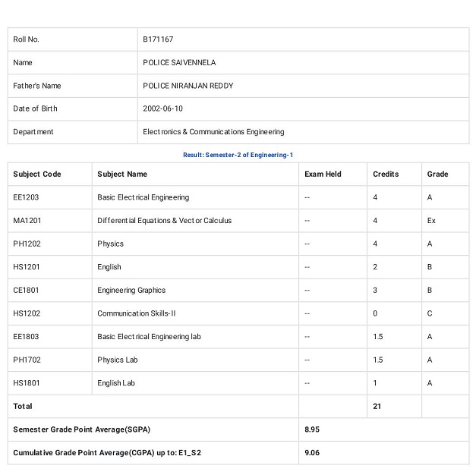Screen dimensions: 476x475
Task: Select the name POLICE SAIVENNELA
Action: [x=179, y=62]
